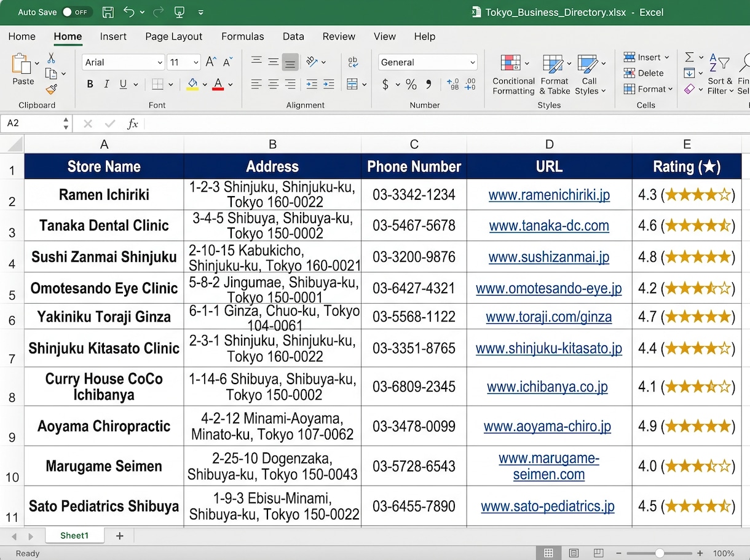Activate the Format Painter brush
The image size is (750, 560).
tap(51, 89)
